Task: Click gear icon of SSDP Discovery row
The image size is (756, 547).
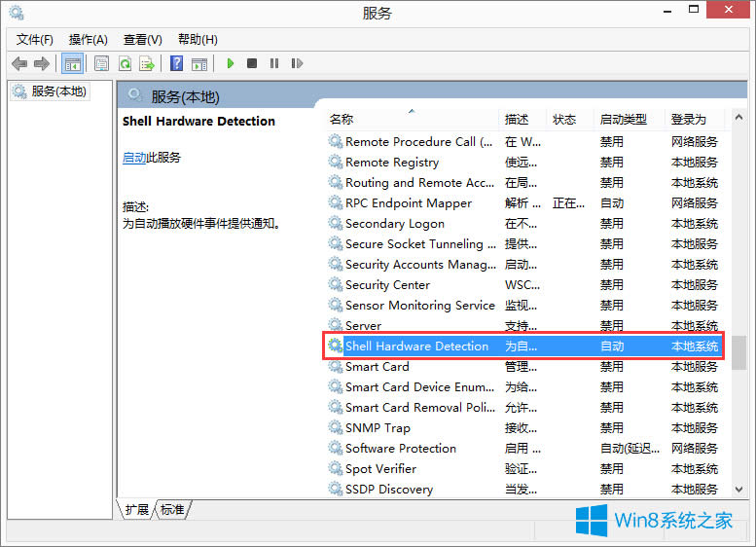Action: [336, 489]
